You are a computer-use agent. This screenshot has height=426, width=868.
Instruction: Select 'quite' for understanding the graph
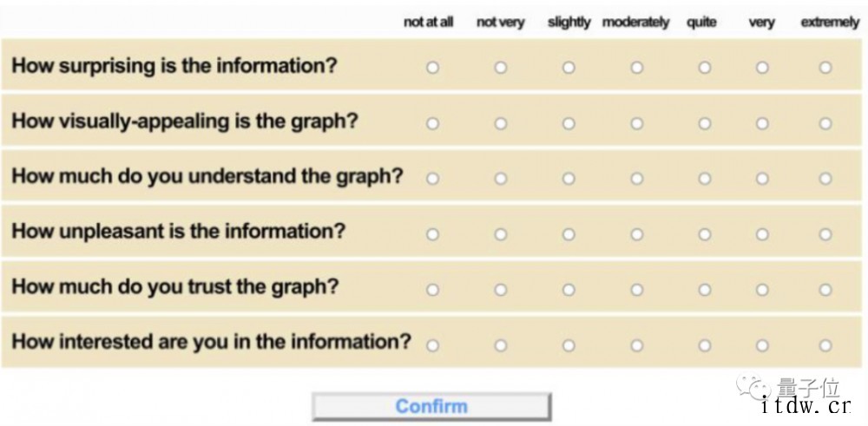click(x=704, y=179)
